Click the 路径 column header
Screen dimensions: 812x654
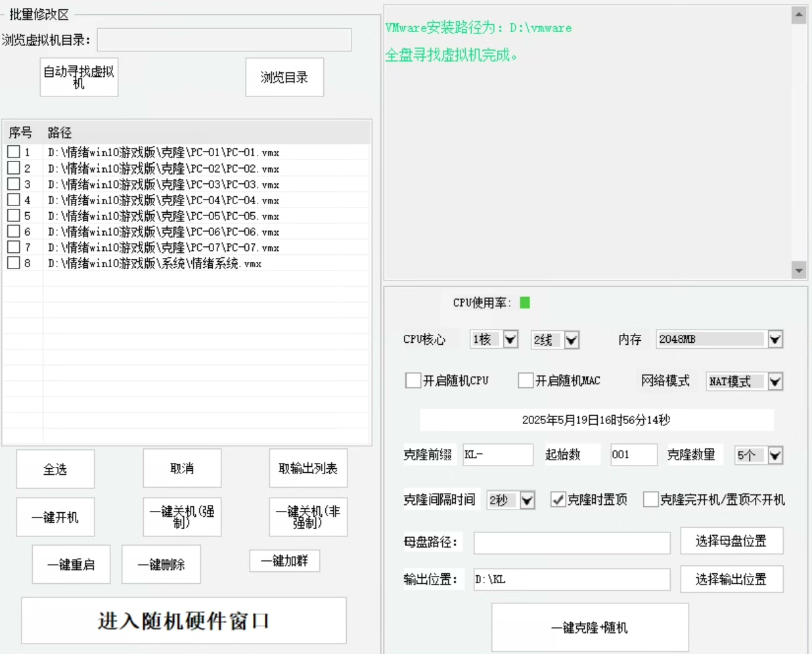pyautogui.click(x=60, y=133)
